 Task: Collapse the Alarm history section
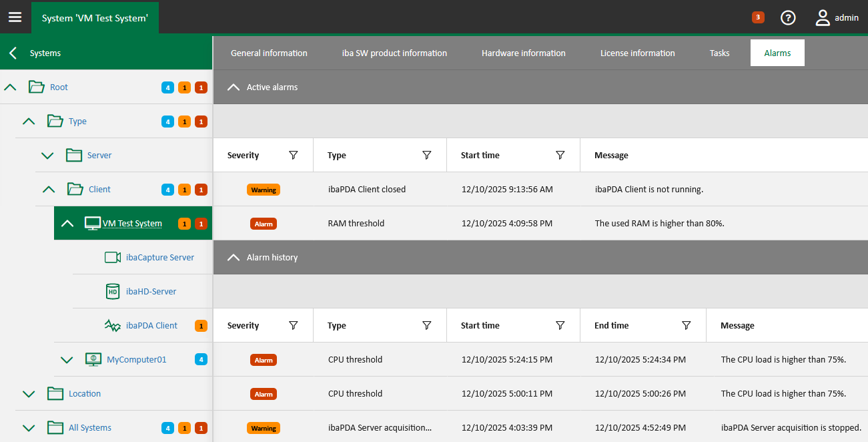234,257
